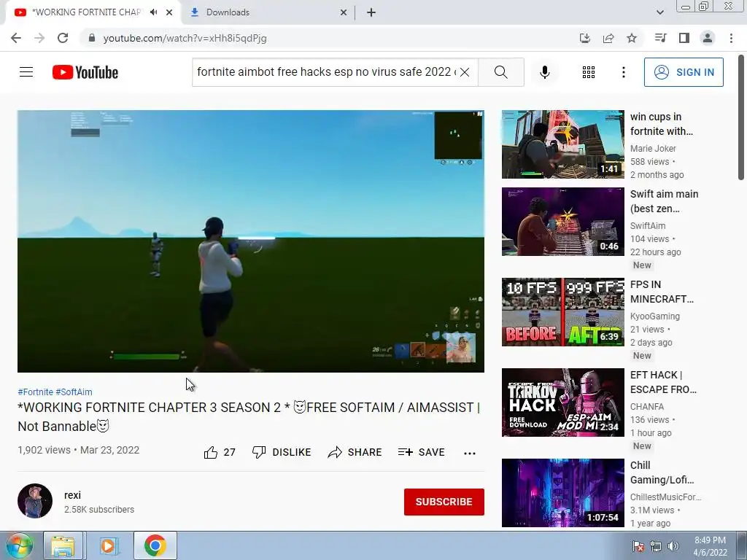
Task: Click the Marie Joker channel name
Action: [653, 149]
